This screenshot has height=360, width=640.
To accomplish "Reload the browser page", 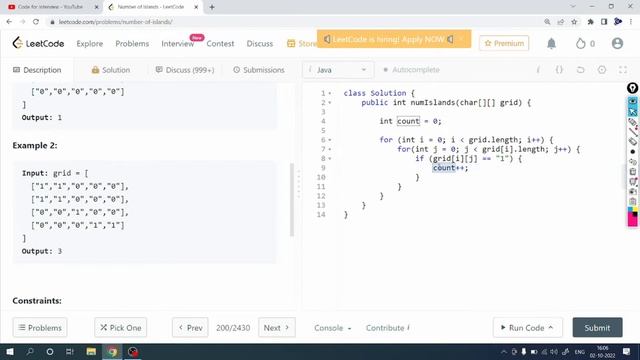I will point(36,22).
